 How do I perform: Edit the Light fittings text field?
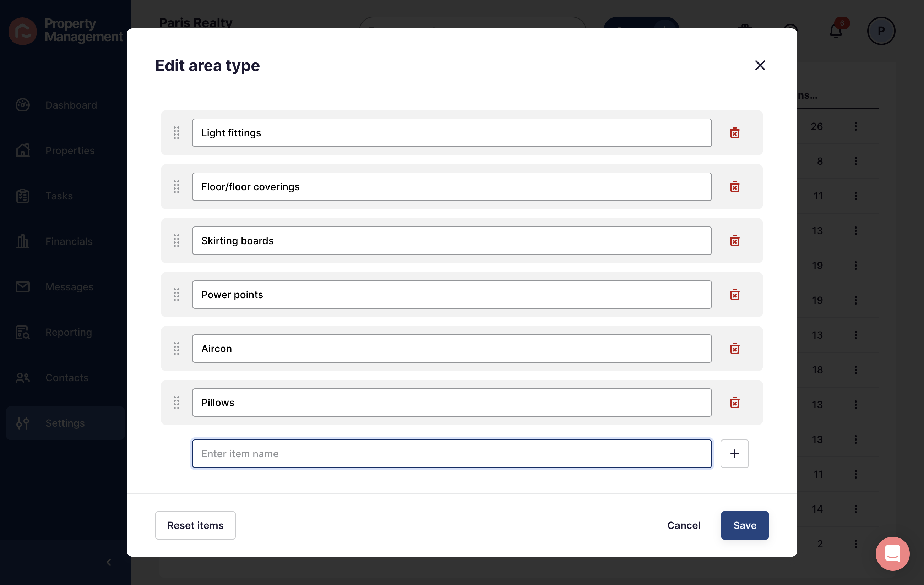[x=452, y=133]
